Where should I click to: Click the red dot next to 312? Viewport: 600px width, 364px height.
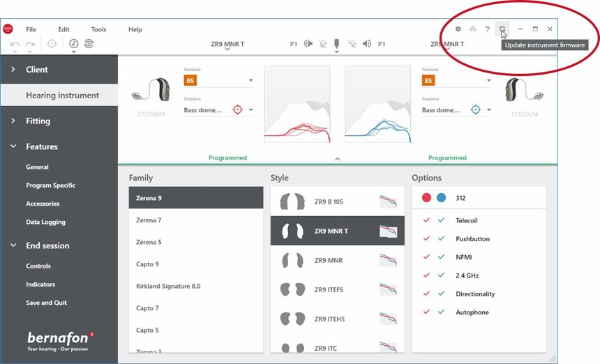point(426,198)
